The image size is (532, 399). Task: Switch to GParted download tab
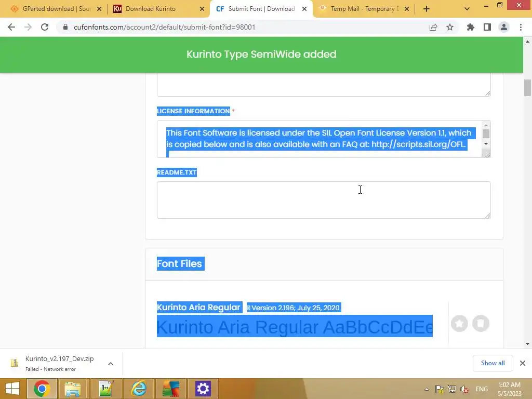click(x=56, y=9)
